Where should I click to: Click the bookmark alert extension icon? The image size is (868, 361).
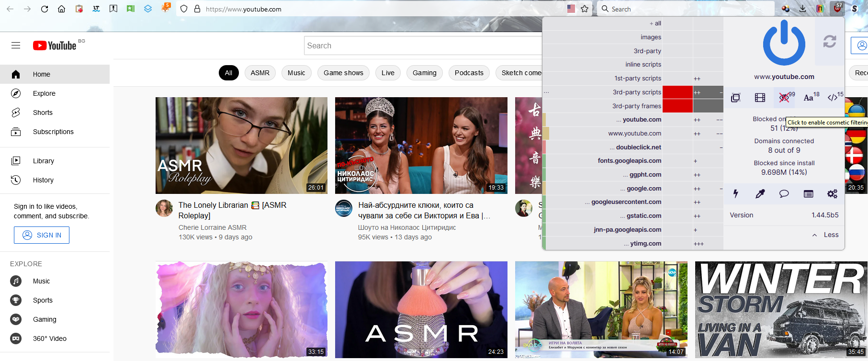point(113,9)
